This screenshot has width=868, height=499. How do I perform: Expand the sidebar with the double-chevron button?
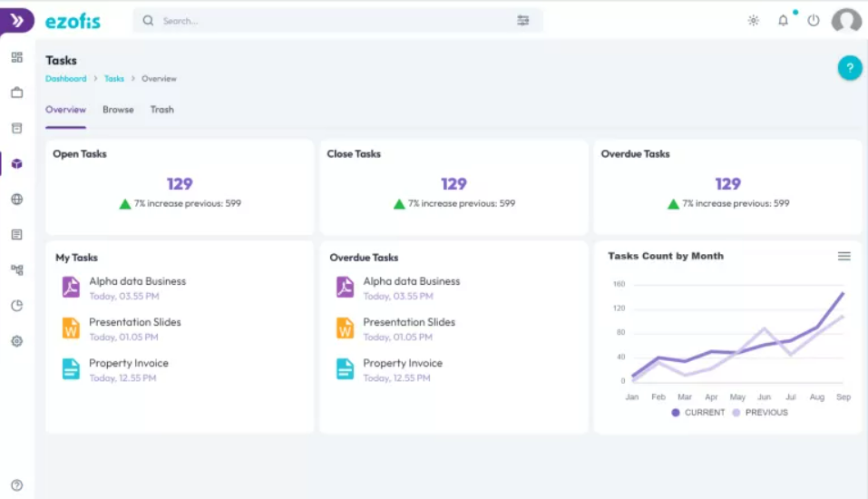[x=16, y=21]
